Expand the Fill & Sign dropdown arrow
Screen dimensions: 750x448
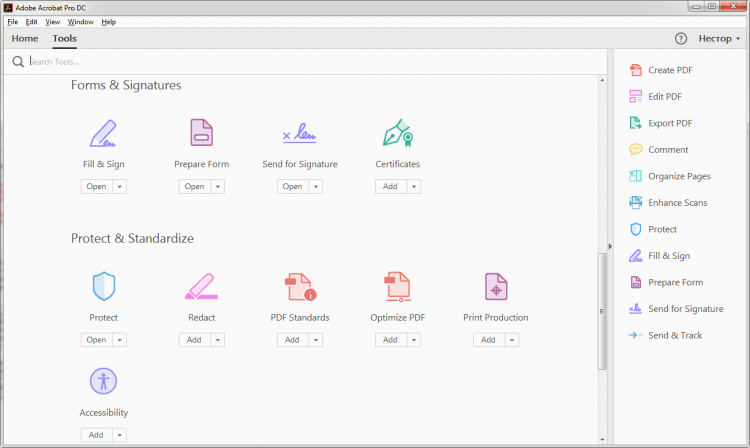click(x=120, y=186)
